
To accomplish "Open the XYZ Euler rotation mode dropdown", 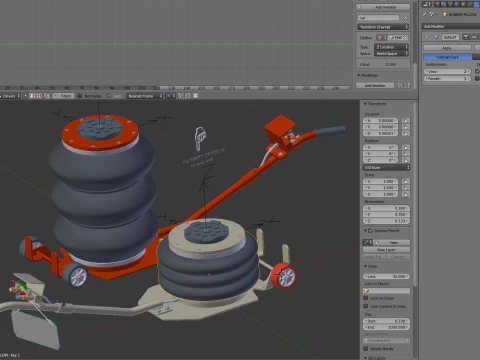I will click(x=386, y=167).
